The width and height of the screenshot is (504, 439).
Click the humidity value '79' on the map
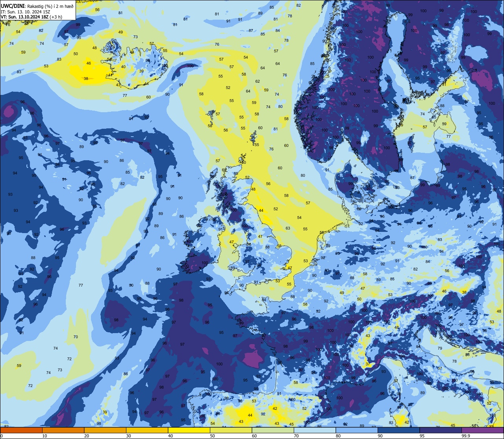point(440,348)
